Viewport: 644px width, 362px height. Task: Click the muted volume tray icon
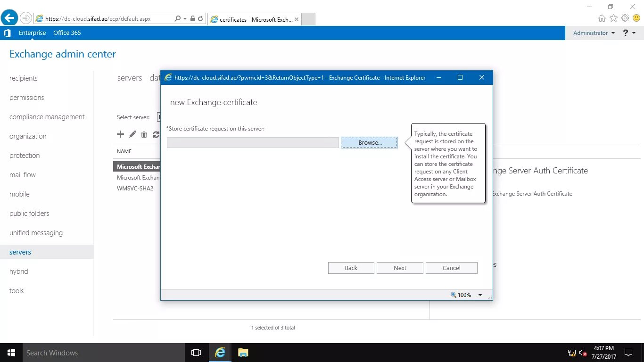[583, 353]
